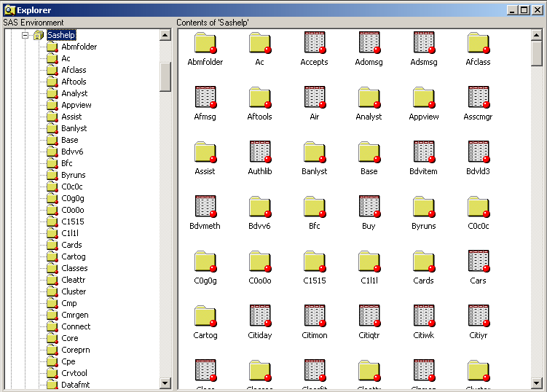Select Classes in the tree pane
This screenshot has width=547, height=392.
click(x=74, y=268)
